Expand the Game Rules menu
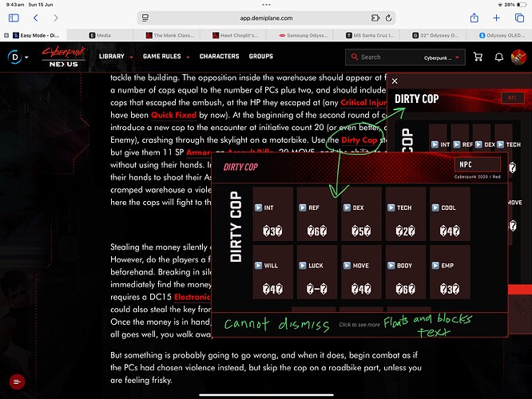The width and height of the screenshot is (532, 399). click(166, 57)
